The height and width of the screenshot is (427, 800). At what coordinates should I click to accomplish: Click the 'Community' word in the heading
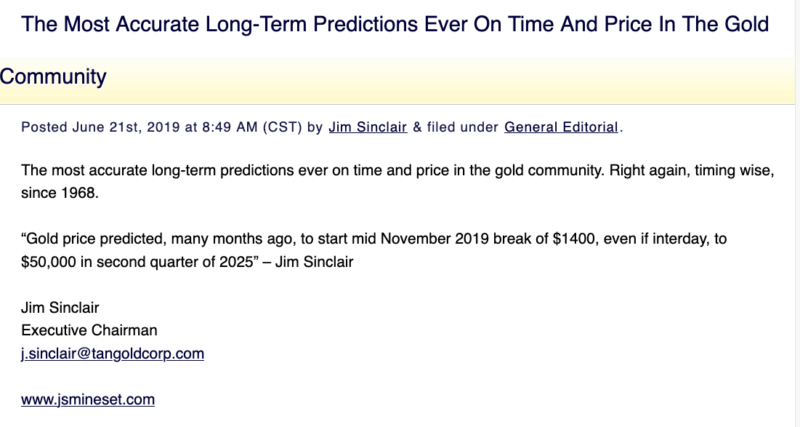click(x=53, y=76)
